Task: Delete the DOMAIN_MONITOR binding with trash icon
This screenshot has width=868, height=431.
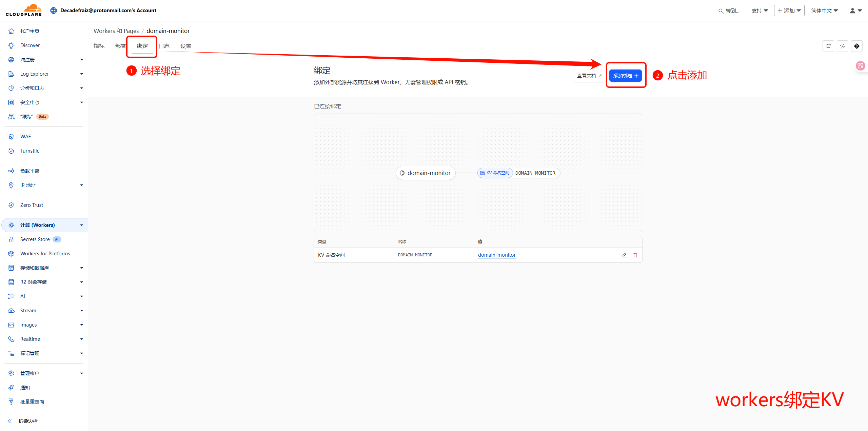Action: (x=635, y=255)
